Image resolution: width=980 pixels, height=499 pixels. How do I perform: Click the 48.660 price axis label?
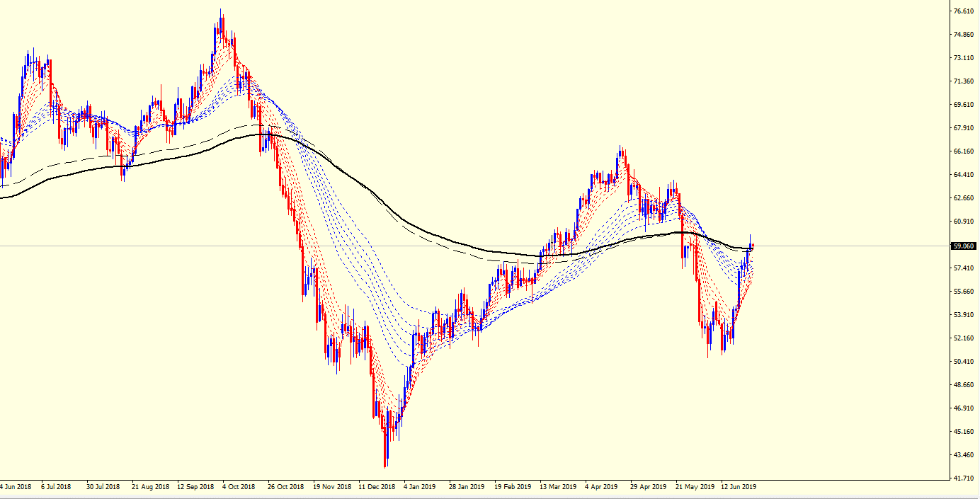(x=964, y=385)
